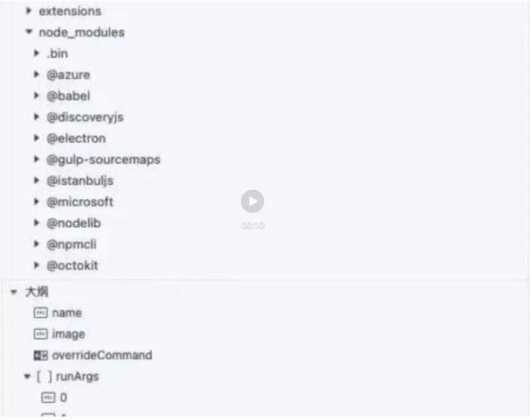532x420 pixels.
Task: Select the @microsoft folder
Action: [80, 202]
